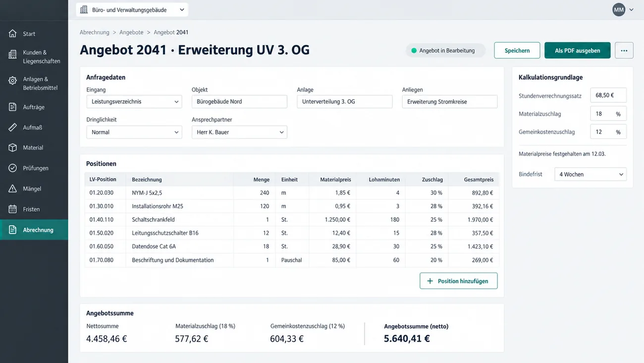Click the plus icon on Position hinzufügen
Image resolution: width=644 pixels, height=363 pixels.
[x=430, y=281]
